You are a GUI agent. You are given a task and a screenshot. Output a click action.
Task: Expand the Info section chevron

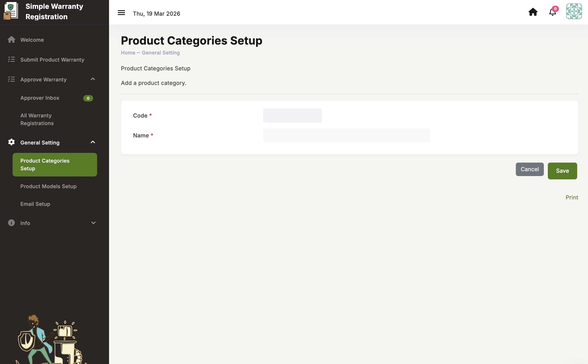tap(93, 223)
